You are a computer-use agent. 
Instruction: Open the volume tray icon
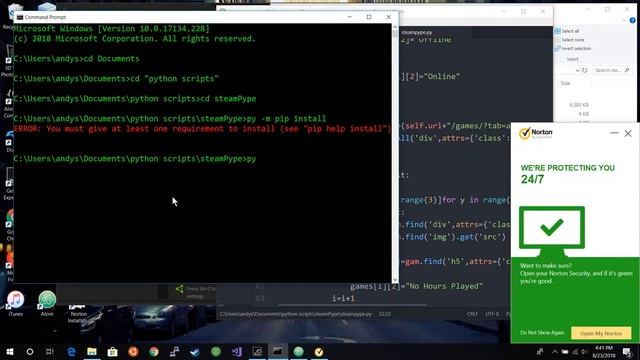tap(584, 351)
